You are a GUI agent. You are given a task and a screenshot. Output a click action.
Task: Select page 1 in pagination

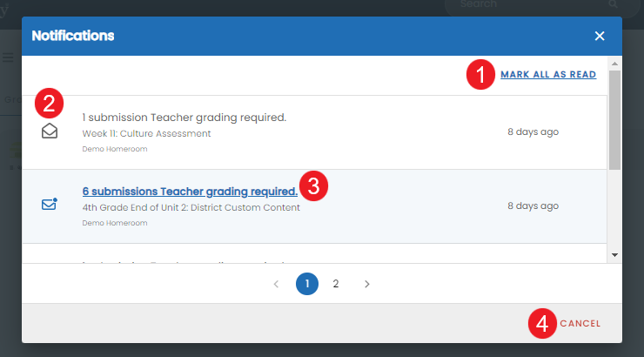tap(307, 284)
